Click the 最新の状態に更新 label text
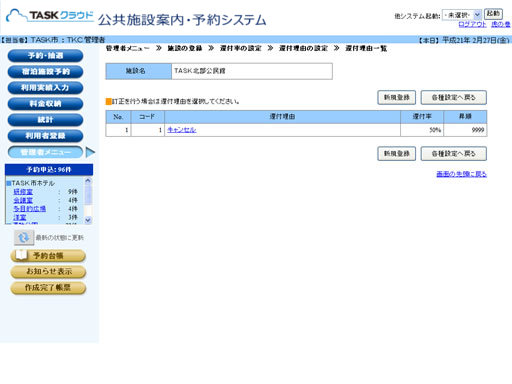 pyautogui.click(x=60, y=237)
